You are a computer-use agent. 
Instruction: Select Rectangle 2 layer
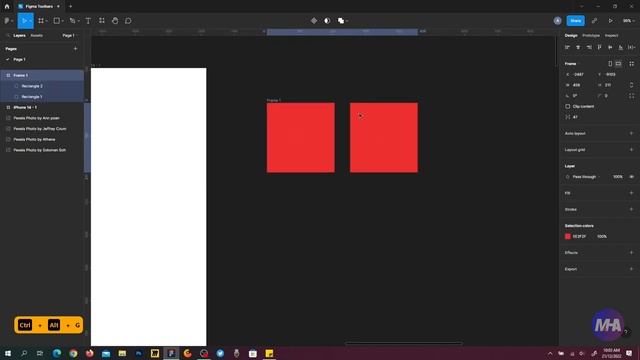click(x=42, y=86)
